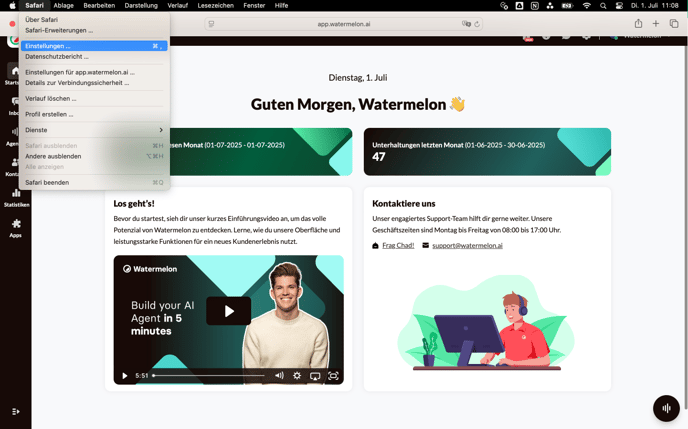Click the video progress slider
Viewport: 688px width, 429px height.
[209, 375]
